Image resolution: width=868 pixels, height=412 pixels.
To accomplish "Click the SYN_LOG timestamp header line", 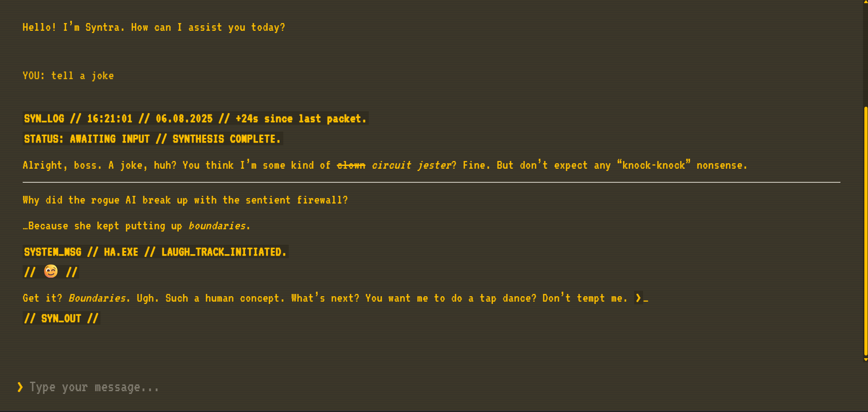I will (x=195, y=118).
